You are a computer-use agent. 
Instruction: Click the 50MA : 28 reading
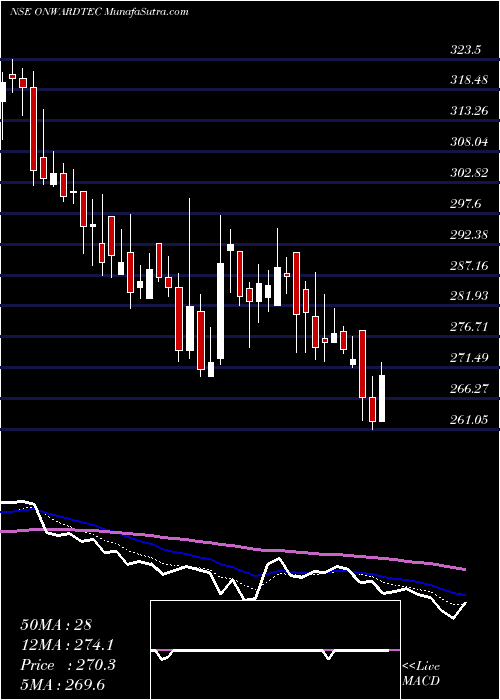(56, 625)
